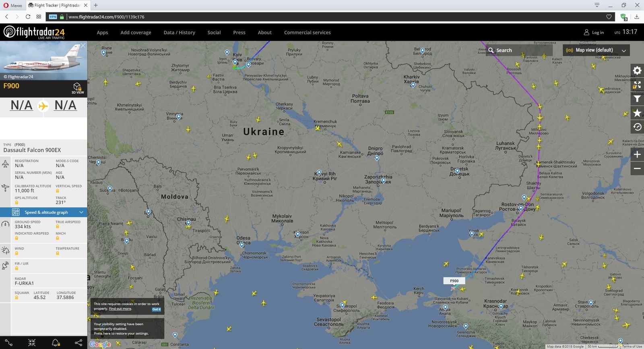The height and width of the screenshot is (349, 644).
Task: Open bookmarks star icon
Action: pos(637,113)
